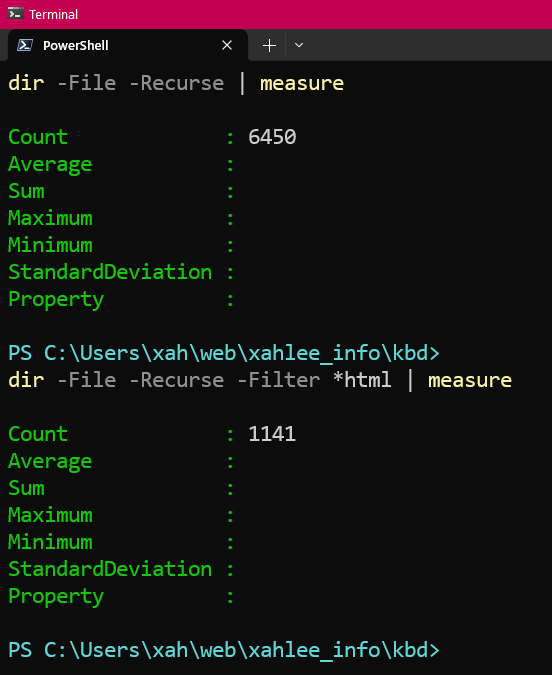Click dir at start of second command
Viewport: 552px width, 675px height.
coord(26,380)
